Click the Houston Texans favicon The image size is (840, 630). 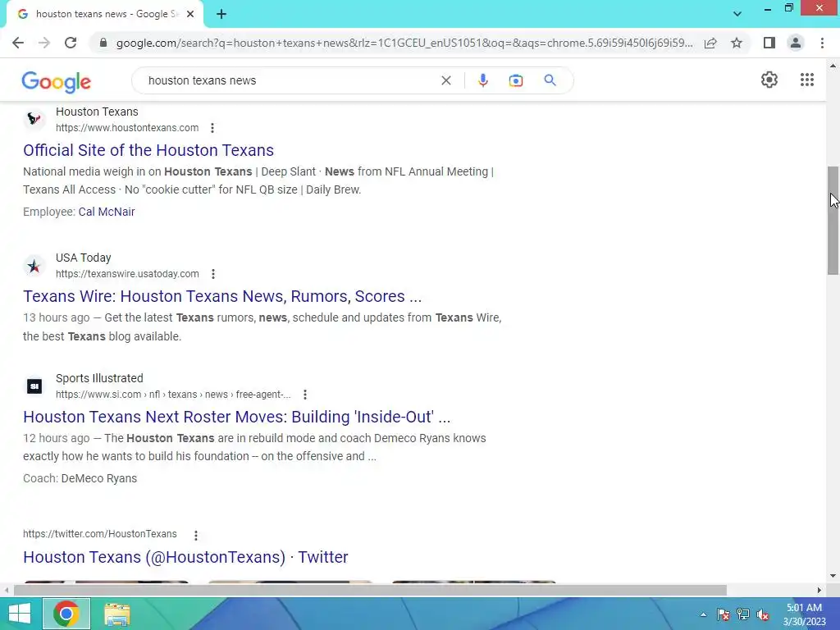(x=34, y=119)
